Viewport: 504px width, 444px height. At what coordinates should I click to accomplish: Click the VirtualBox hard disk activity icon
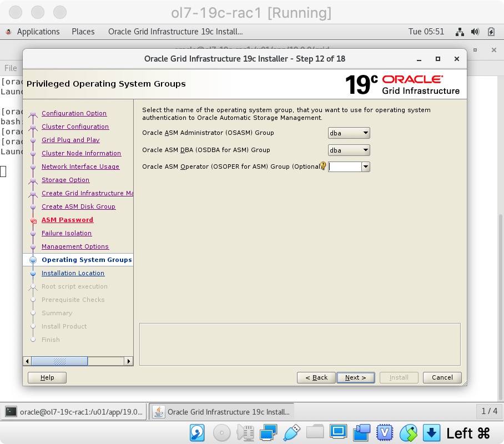coord(197,433)
